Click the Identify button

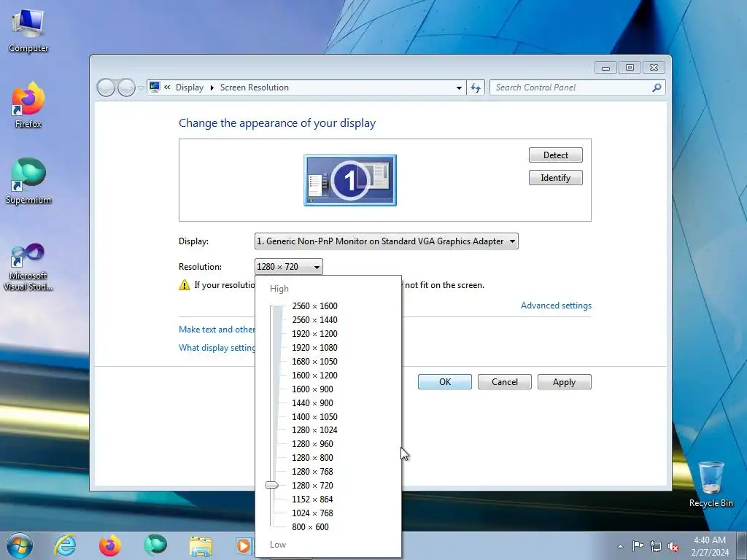click(555, 178)
